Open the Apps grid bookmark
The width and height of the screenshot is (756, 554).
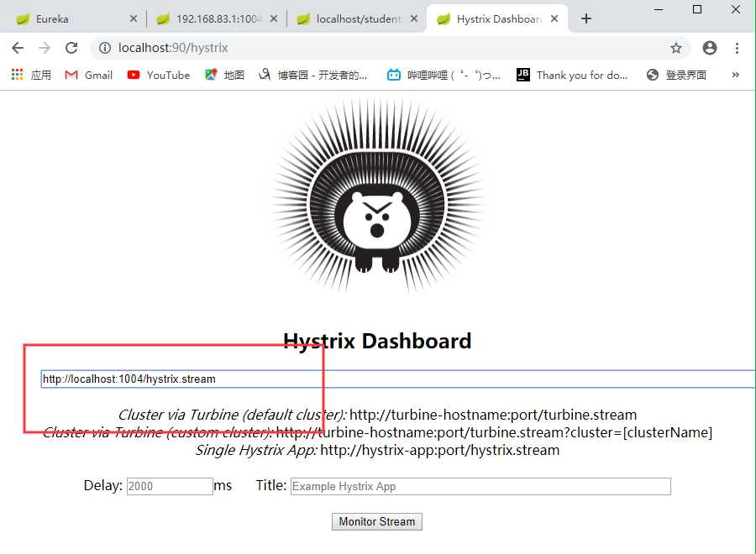(x=31, y=75)
